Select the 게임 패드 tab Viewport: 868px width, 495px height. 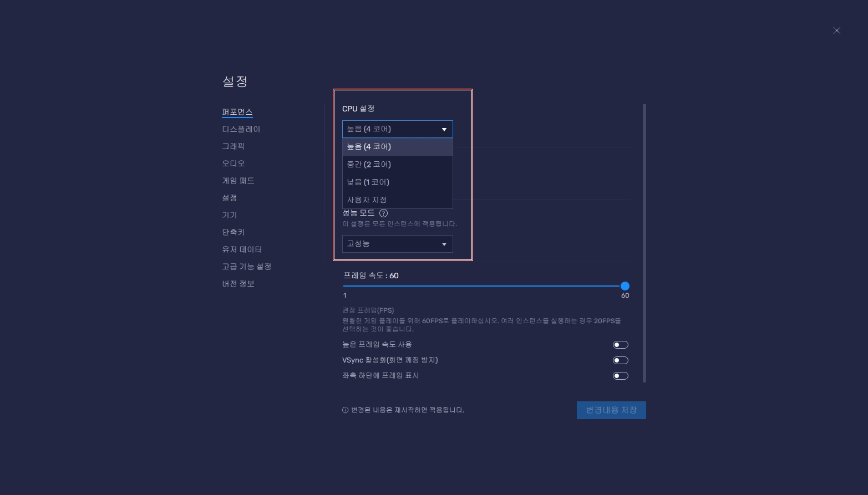click(x=238, y=181)
